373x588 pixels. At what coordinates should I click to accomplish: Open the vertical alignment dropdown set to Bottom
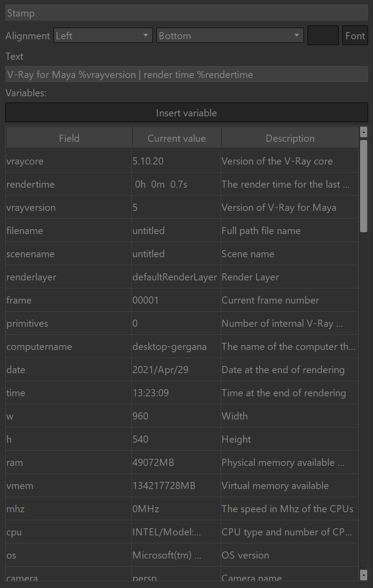pyautogui.click(x=230, y=35)
